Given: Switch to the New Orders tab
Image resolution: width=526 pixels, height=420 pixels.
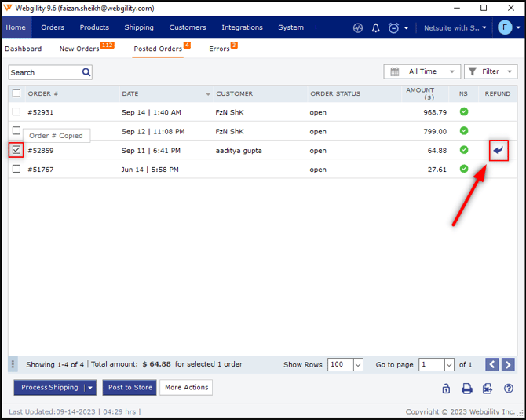Looking at the screenshot, I should pyautogui.click(x=79, y=49).
